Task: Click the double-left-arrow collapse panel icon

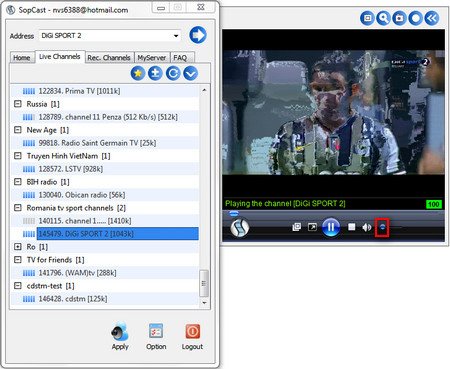Action: pos(431,18)
